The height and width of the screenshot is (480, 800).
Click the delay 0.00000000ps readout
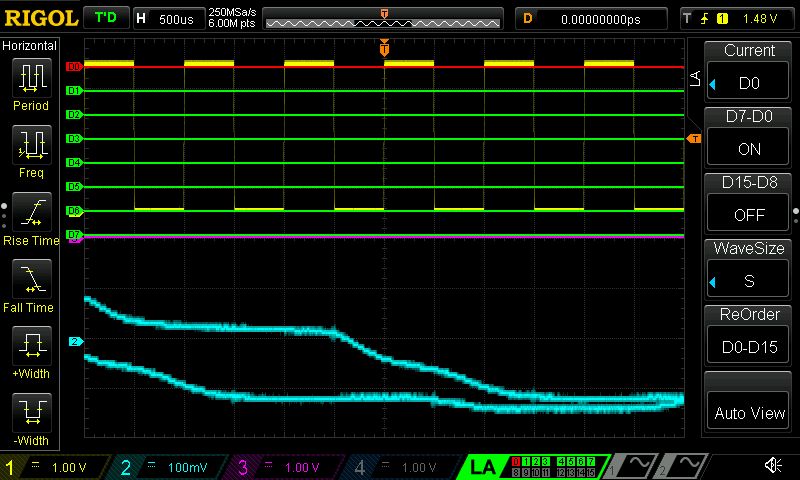[601, 19]
